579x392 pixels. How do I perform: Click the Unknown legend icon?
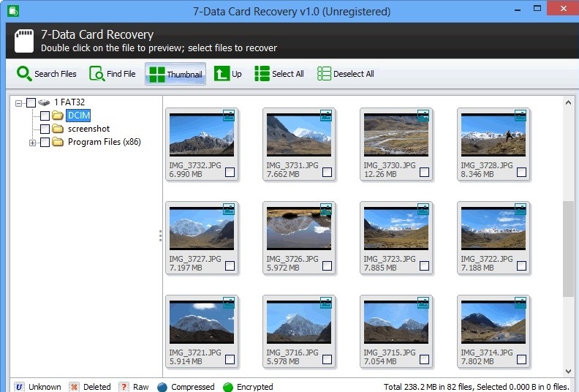click(19, 387)
